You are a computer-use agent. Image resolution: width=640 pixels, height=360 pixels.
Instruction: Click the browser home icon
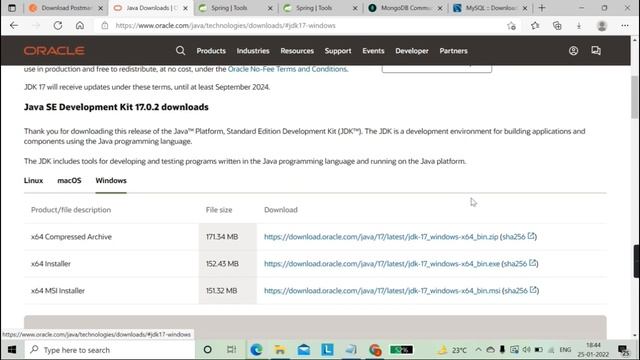[80, 25]
